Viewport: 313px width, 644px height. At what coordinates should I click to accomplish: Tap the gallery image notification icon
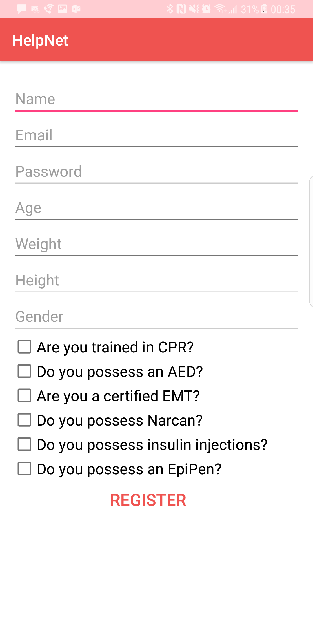[x=62, y=9]
